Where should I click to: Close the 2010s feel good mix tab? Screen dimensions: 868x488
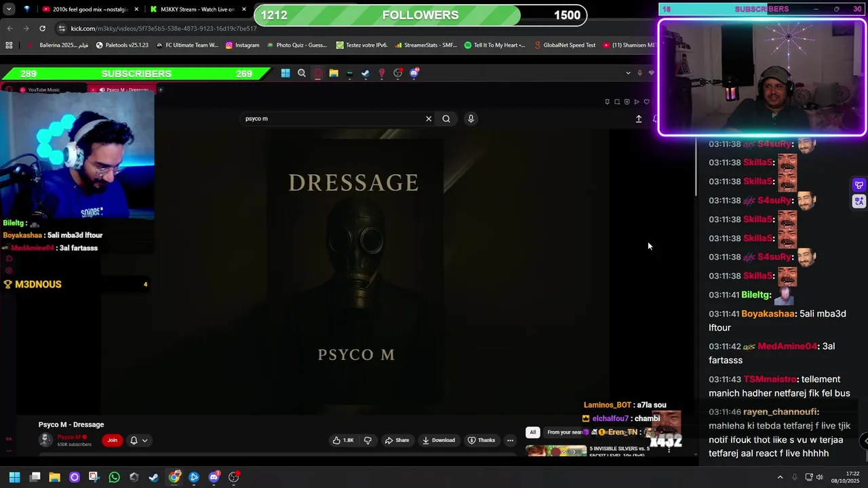(x=136, y=9)
